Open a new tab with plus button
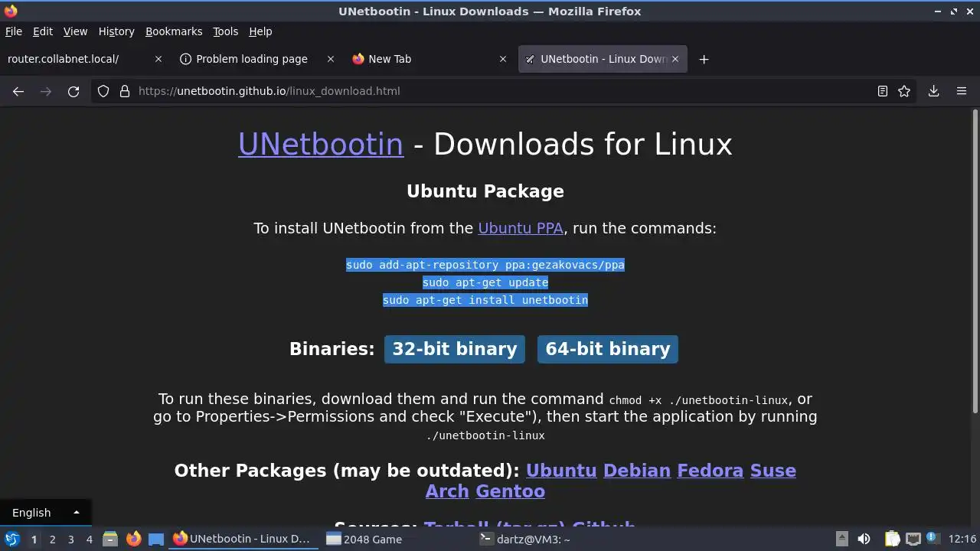 coord(704,59)
